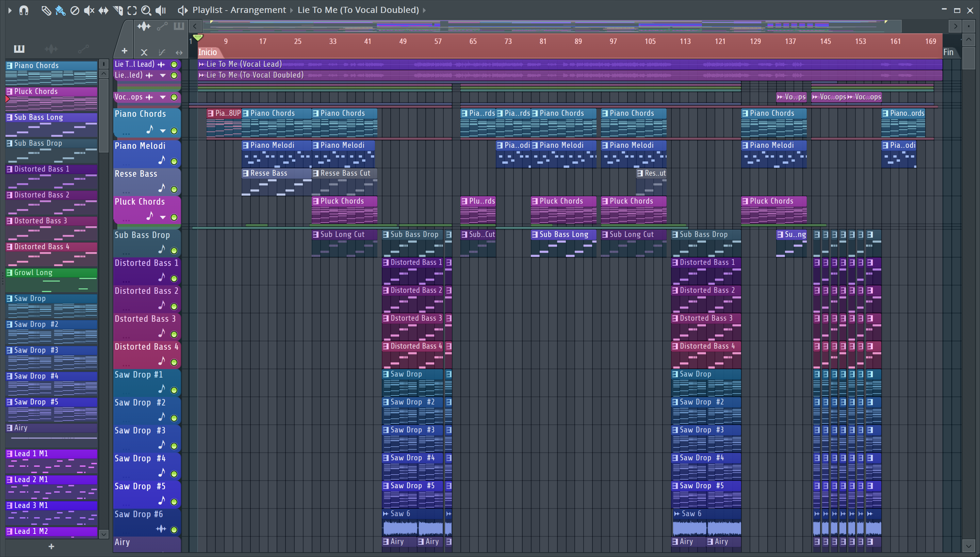Open the Playlist options menu arrow

coord(10,10)
